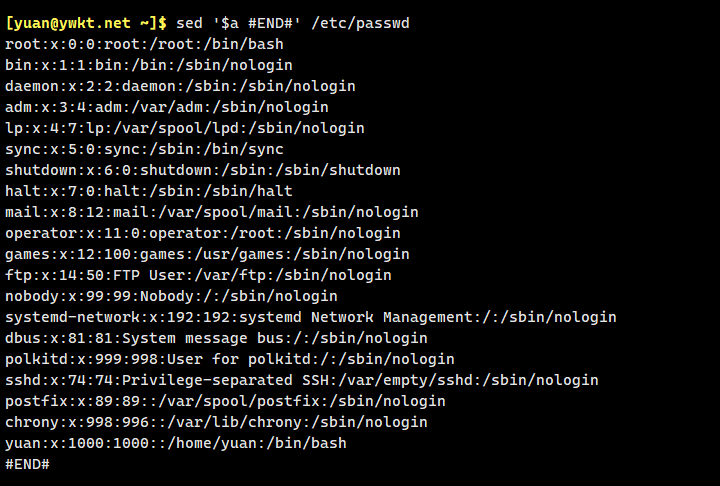The image size is (720, 486).
Task: Click the systemd-network entry line
Action: coord(311,317)
